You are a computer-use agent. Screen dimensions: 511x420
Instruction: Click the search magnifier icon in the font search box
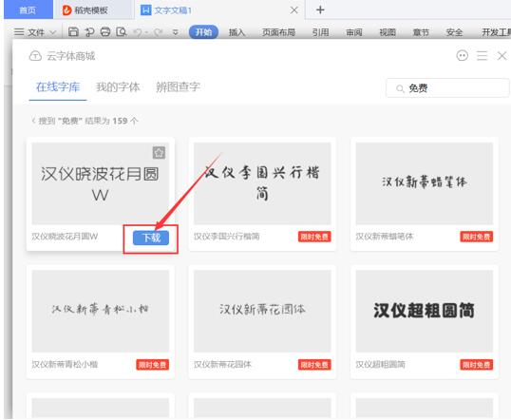[x=400, y=88]
